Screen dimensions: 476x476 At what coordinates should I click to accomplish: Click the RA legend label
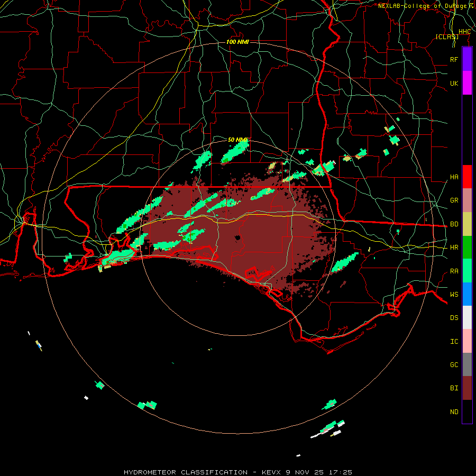point(454,271)
